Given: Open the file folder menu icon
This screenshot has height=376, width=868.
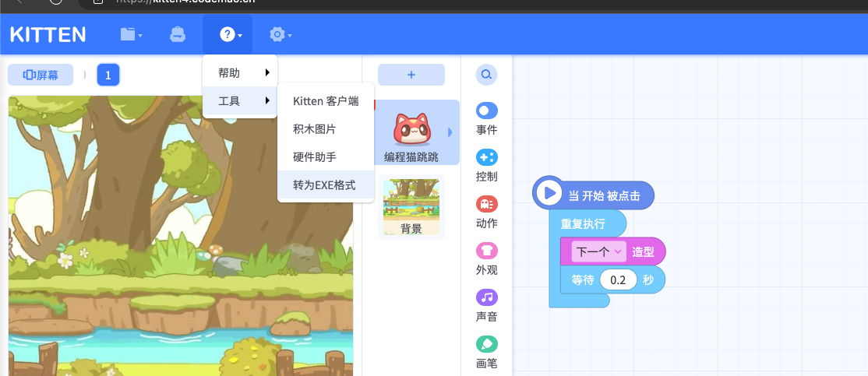Looking at the screenshot, I should pyautogui.click(x=128, y=35).
